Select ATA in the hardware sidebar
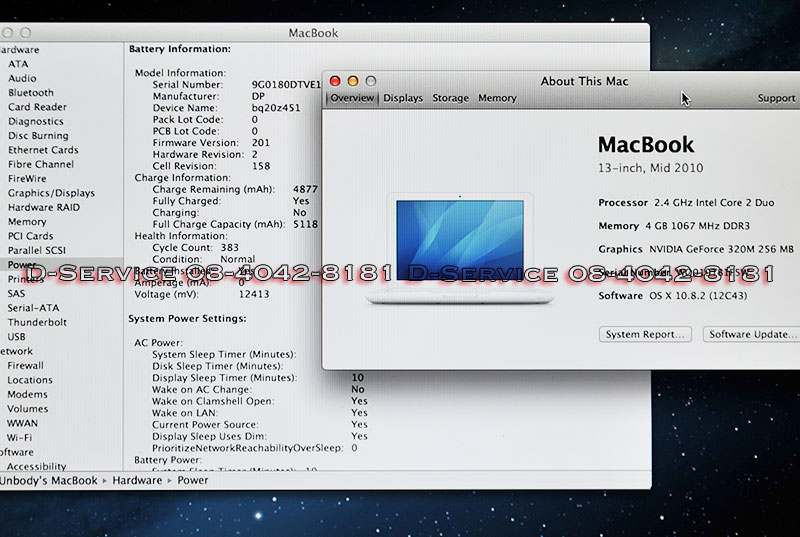Image resolution: width=800 pixels, height=537 pixels. (18, 64)
